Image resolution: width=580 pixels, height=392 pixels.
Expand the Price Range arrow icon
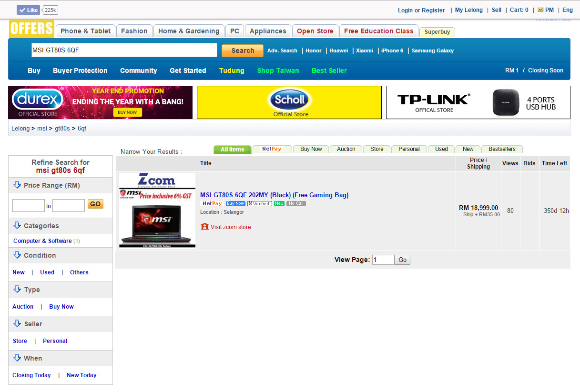pyautogui.click(x=17, y=185)
